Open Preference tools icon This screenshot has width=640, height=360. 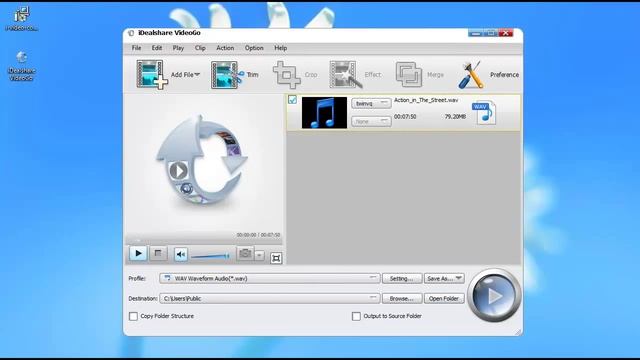471,75
